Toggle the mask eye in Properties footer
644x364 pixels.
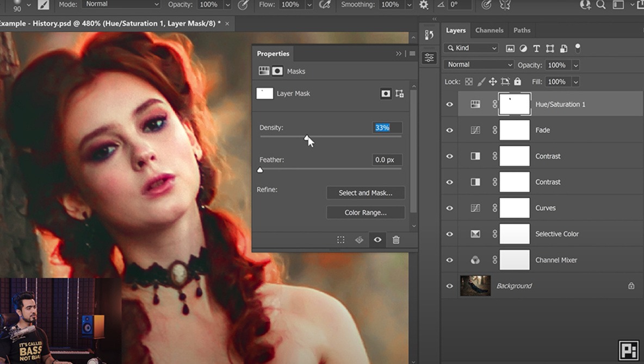pos(377,240)
